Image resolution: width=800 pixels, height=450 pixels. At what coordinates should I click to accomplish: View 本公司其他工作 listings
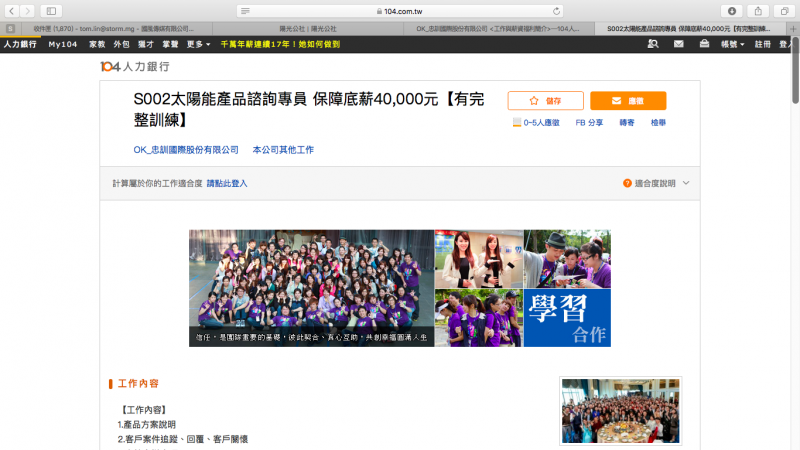[x=283, y=149]
